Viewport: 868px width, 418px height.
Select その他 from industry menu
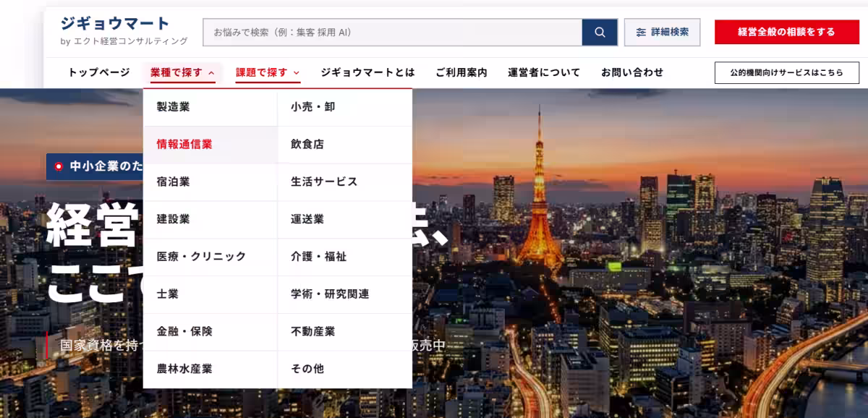(345, 369)
